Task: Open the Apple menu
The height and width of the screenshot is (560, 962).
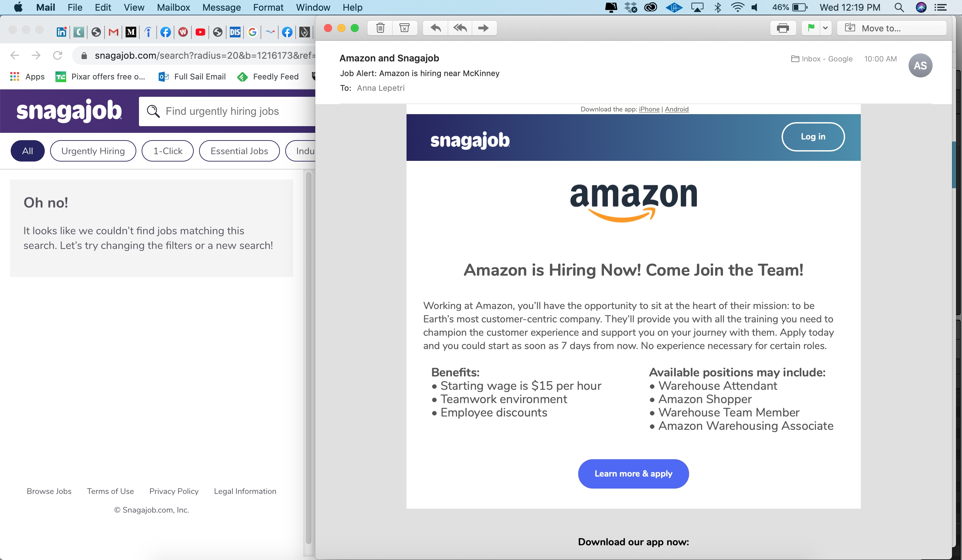Action: coord(18,7)
